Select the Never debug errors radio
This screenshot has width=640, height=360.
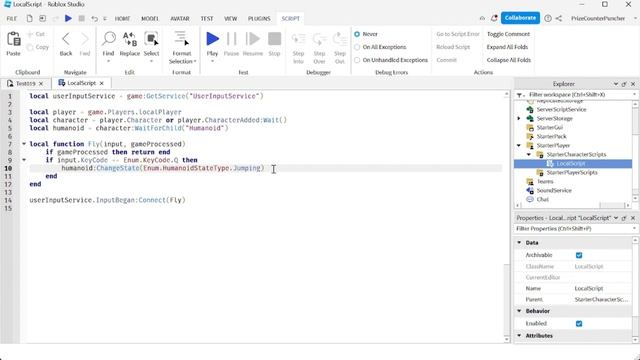357,34
